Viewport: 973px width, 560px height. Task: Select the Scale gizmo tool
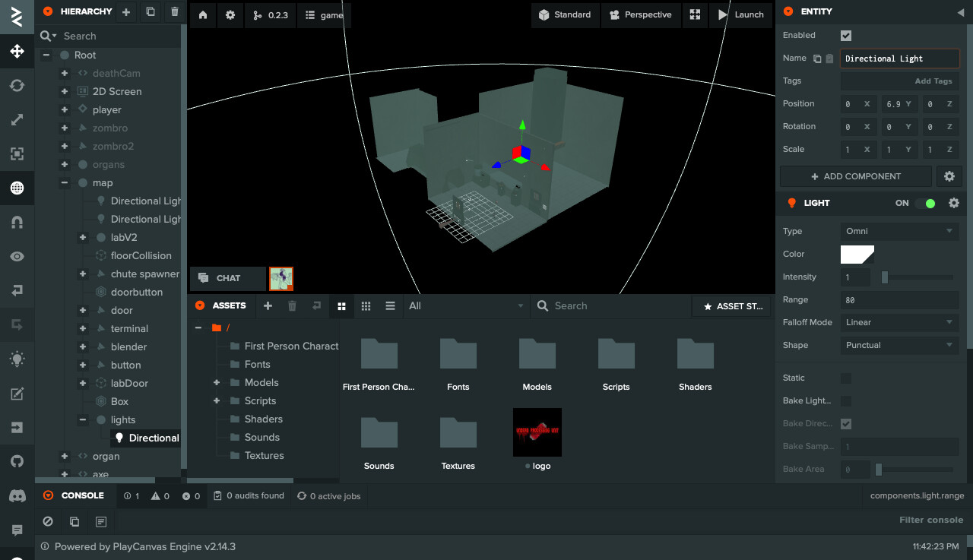coord(17,120)
